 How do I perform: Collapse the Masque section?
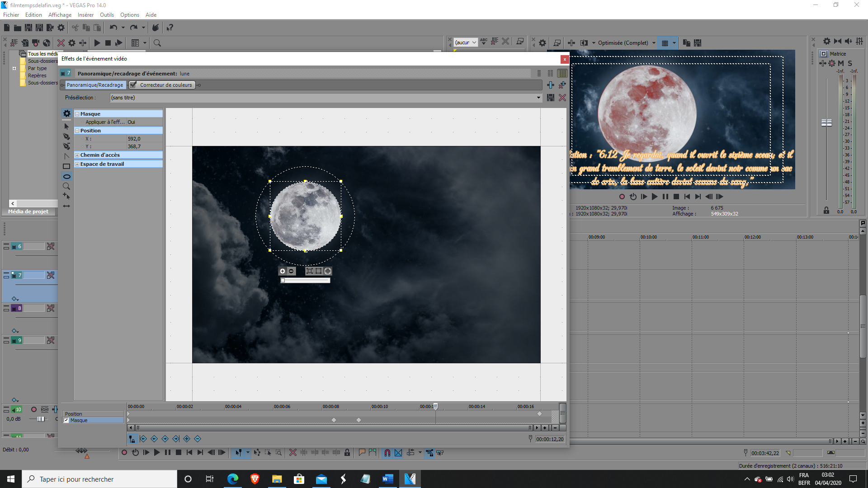pyautogui.click(x=77, y=114)
